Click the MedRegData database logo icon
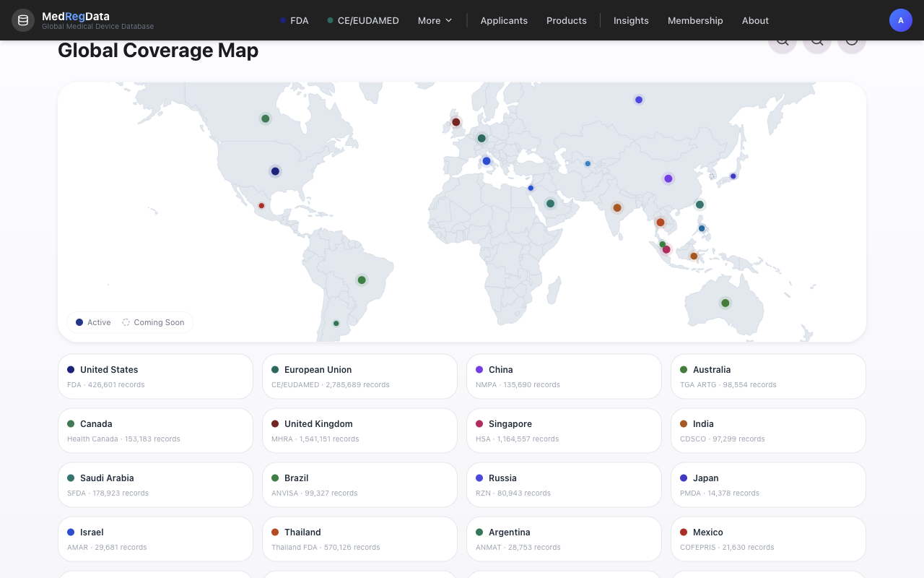The width and height of the screenshot is (924, 578). click(23, 20)
